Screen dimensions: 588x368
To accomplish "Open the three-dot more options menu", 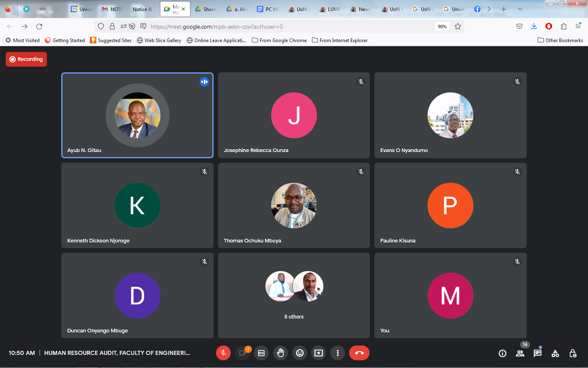I will [x=337, y=353].
